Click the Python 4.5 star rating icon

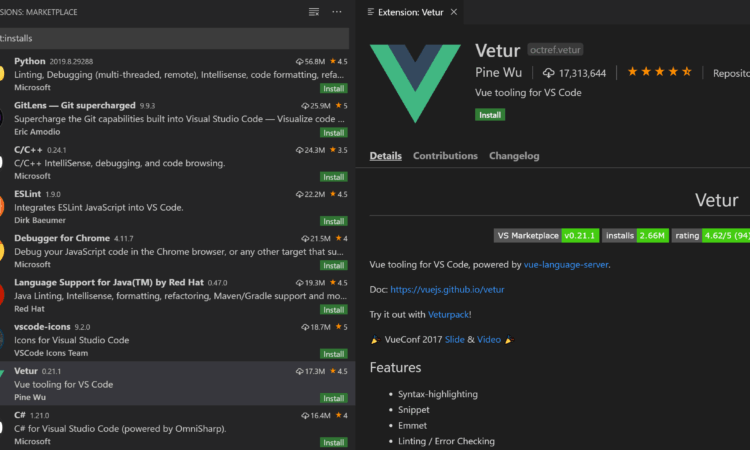[x=333, y=61]
